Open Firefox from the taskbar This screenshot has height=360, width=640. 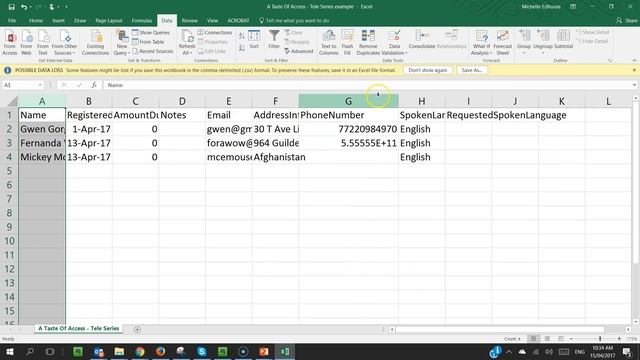[x=160, y=351]
